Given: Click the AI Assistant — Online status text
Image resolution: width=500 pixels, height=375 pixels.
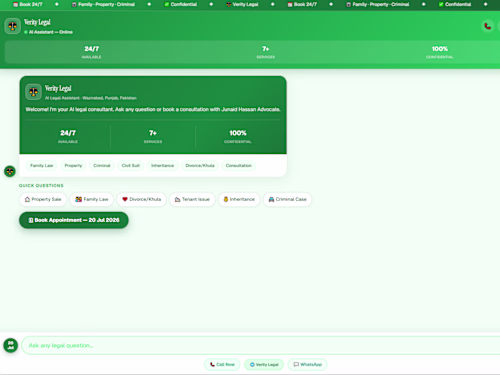Looking at the screenshot, I should point(51,32).
